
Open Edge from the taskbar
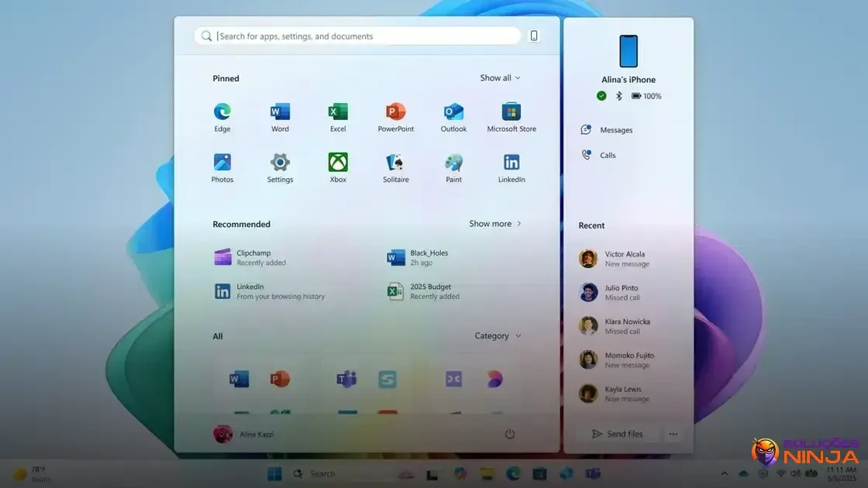513,473
